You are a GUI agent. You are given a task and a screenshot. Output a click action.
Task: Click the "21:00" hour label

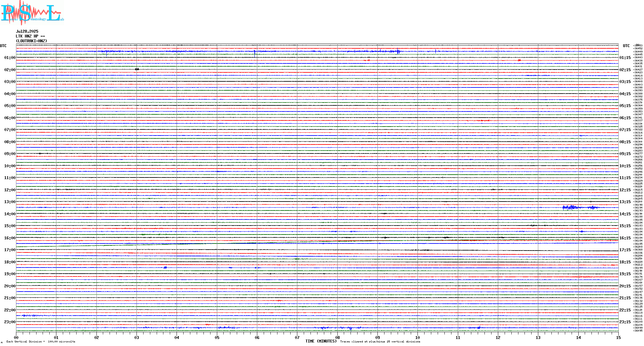10,298
